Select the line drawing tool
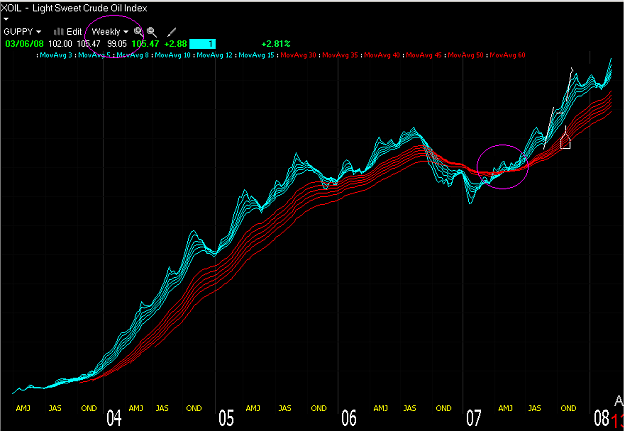Image resolution: width=625 pixels, height=433 pixels. 171,32
